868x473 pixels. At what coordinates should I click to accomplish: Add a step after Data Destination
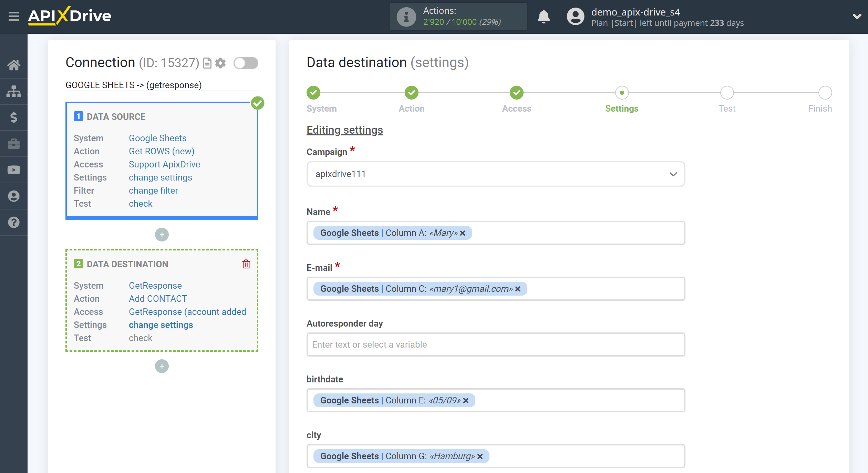(x=162, y=366)
